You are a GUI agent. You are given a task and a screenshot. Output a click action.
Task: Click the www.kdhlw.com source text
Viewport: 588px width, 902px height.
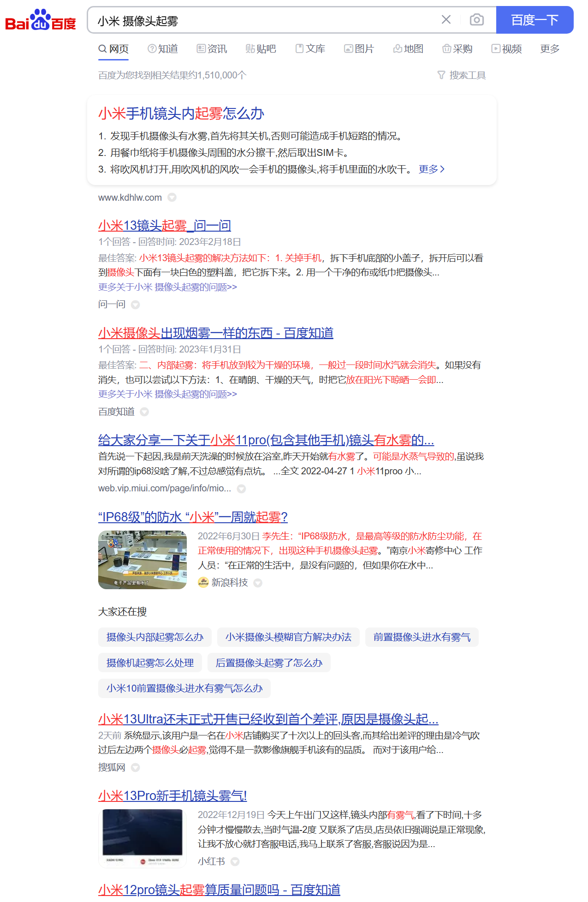point(130,197)
